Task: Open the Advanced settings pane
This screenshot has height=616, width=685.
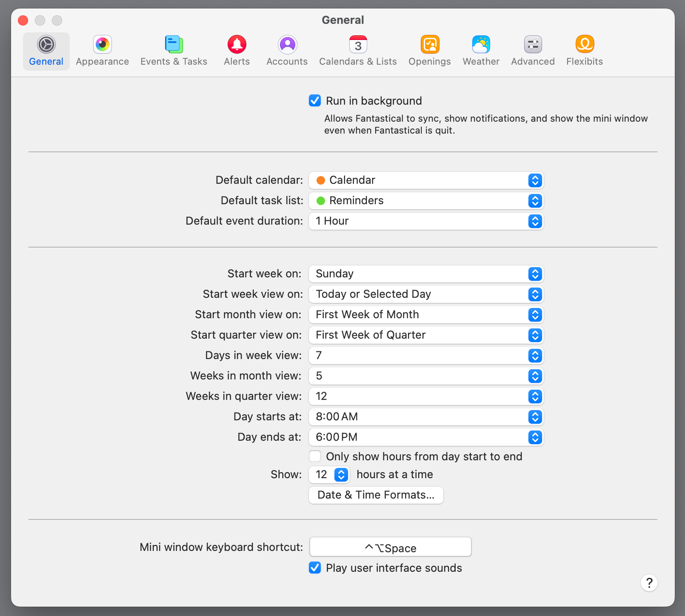Action: point(533,51)
